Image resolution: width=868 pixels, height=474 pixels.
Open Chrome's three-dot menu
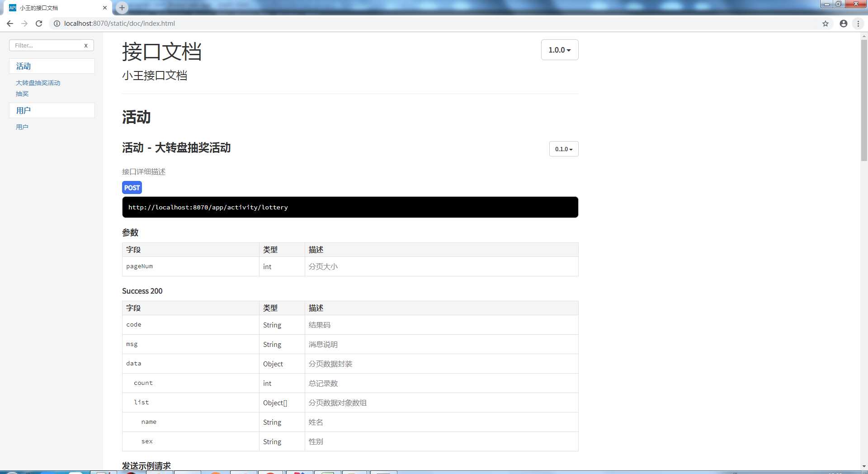[858, 24]
